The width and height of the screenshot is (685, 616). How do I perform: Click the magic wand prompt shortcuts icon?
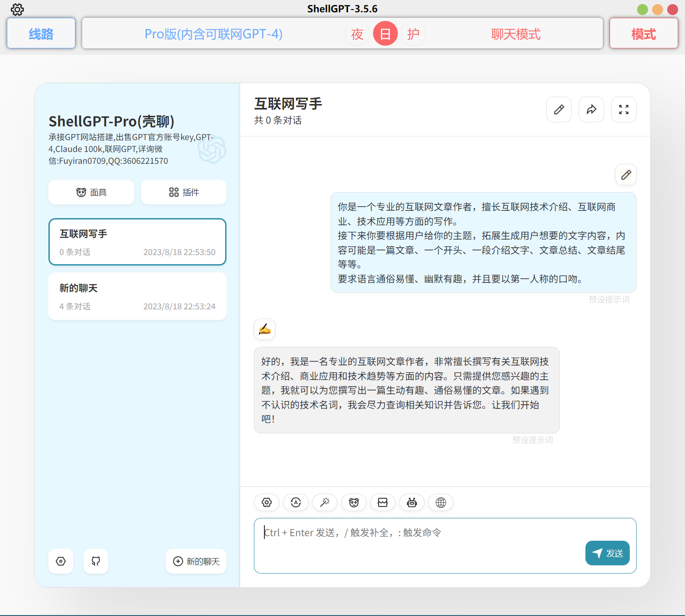point(325,502)
